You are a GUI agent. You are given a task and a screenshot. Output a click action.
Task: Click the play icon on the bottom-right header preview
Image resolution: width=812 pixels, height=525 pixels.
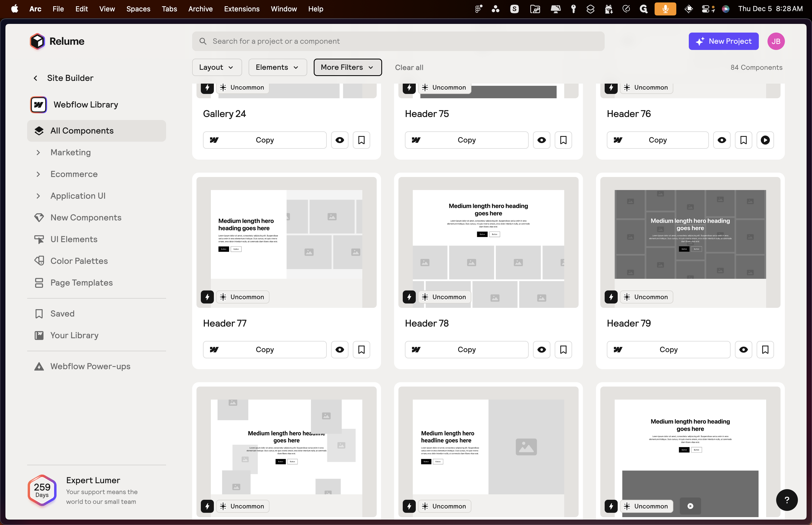coord(690,506)
